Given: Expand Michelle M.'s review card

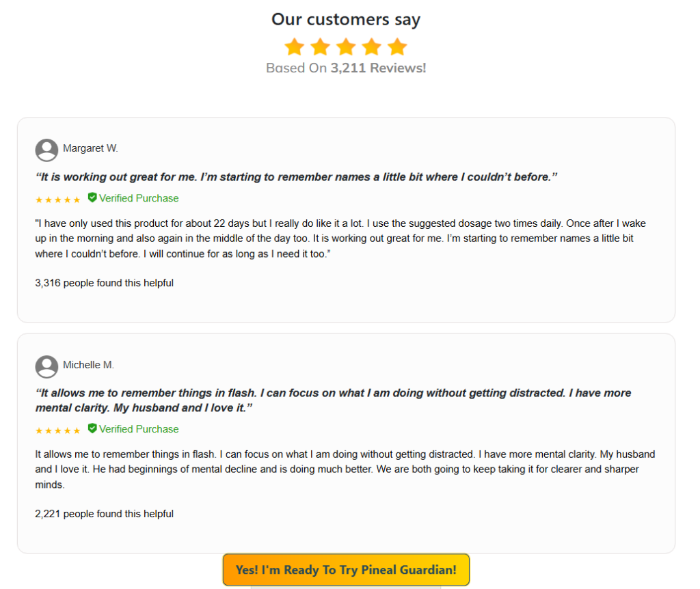Looking at the screenshot, I should click(346, 441).
